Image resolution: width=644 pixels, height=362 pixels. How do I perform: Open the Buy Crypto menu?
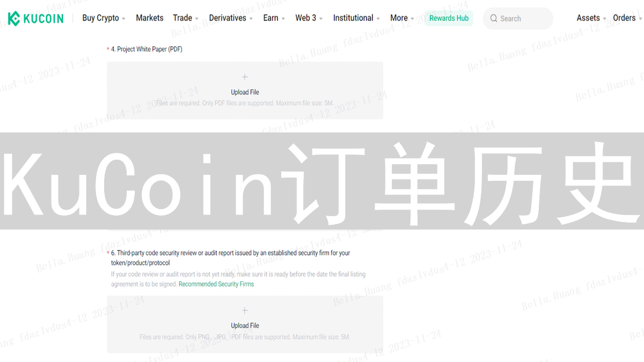tap(101, 18)
